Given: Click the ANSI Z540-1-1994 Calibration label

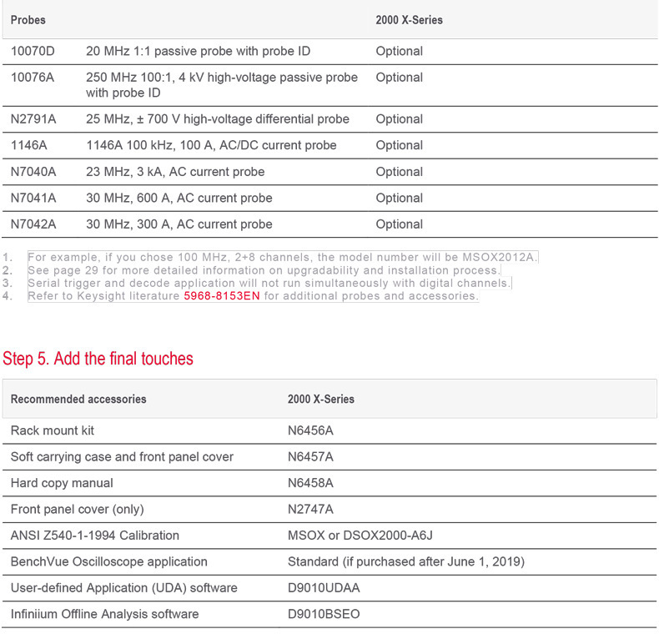Looking at the screenshot, I should coord(95,536).
